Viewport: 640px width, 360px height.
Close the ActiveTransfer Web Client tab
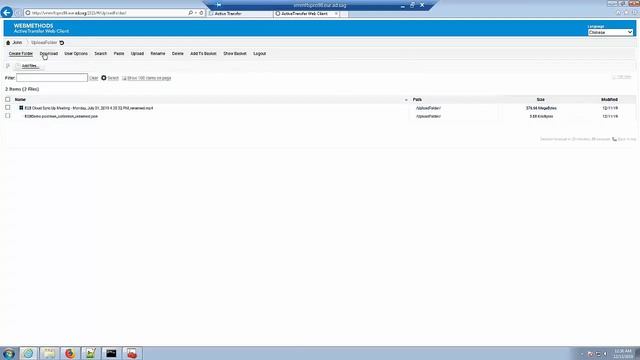(336, 13)
